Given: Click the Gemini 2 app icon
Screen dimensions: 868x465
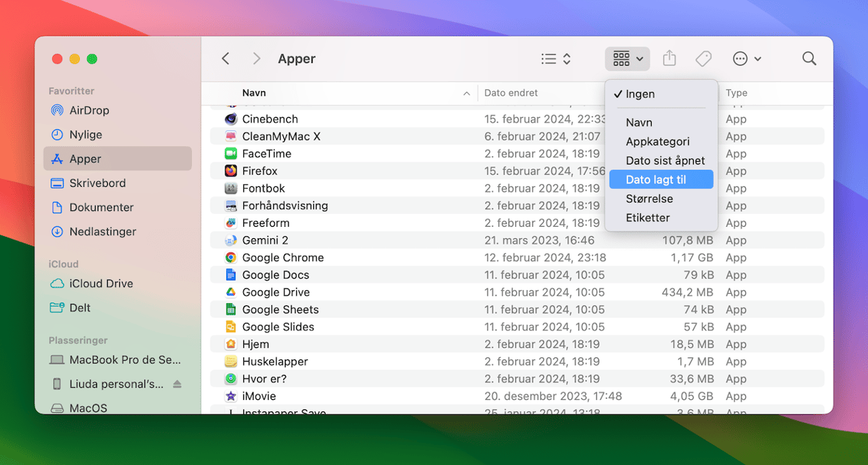Looking at the screenshot, I should [231, 240].
